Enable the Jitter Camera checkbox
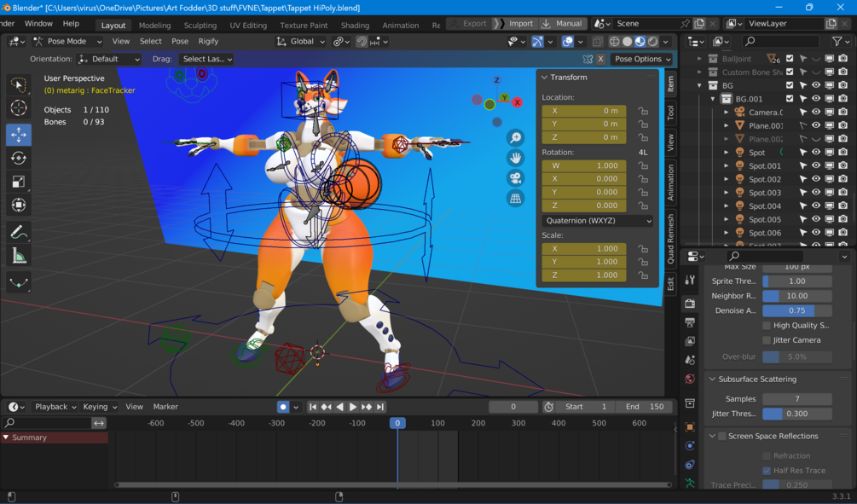 coord(767,340)
